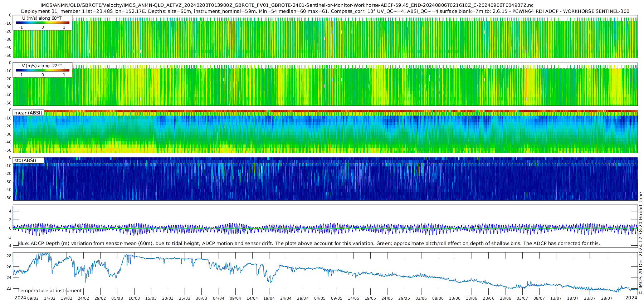Screen dimensions: 644x304
Task: Click the '2024' year label at the left end of the time axis
Action: (x=20, y=298)
